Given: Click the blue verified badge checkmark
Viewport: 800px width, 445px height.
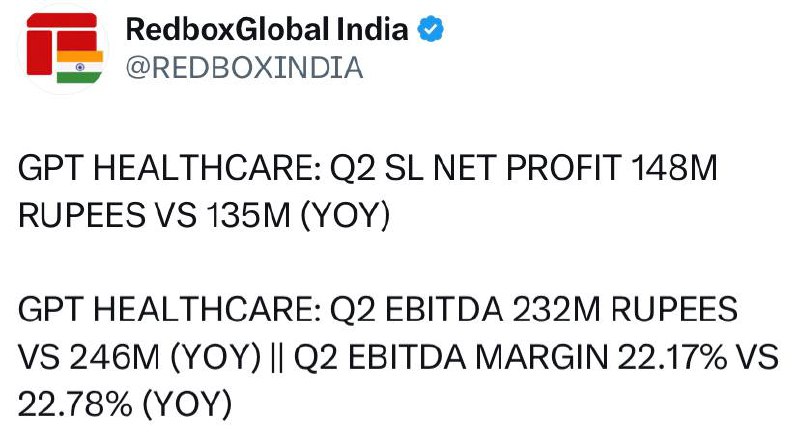Looking at the screenshot, I should [431, 29].
